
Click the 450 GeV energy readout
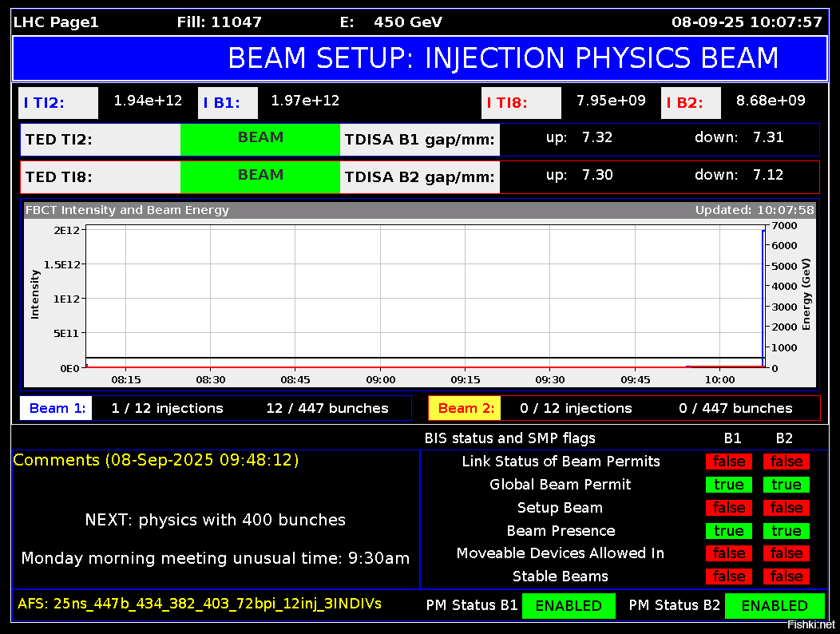pos(408,22)
